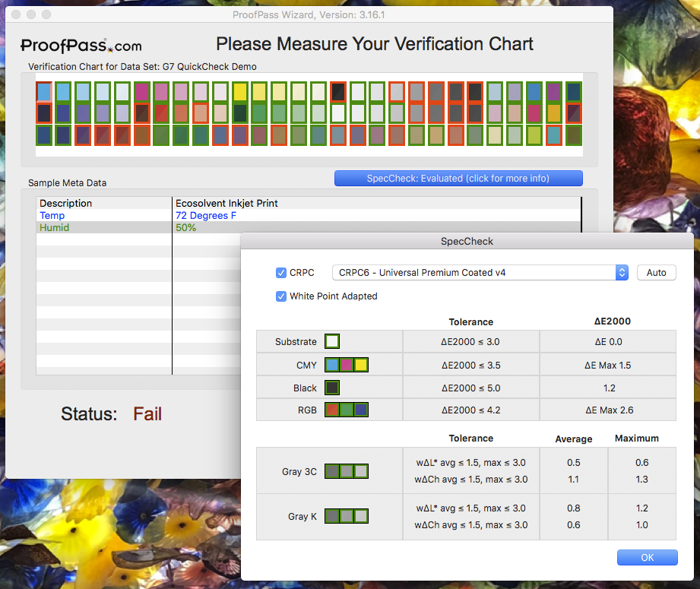Select the darkest Gray 3C swatch
This screenshot has width=700, height=589.
[x=331, y=471]
